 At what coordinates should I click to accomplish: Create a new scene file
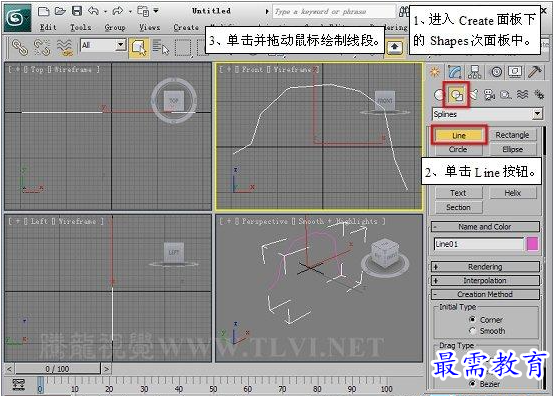tap(43, 11)
